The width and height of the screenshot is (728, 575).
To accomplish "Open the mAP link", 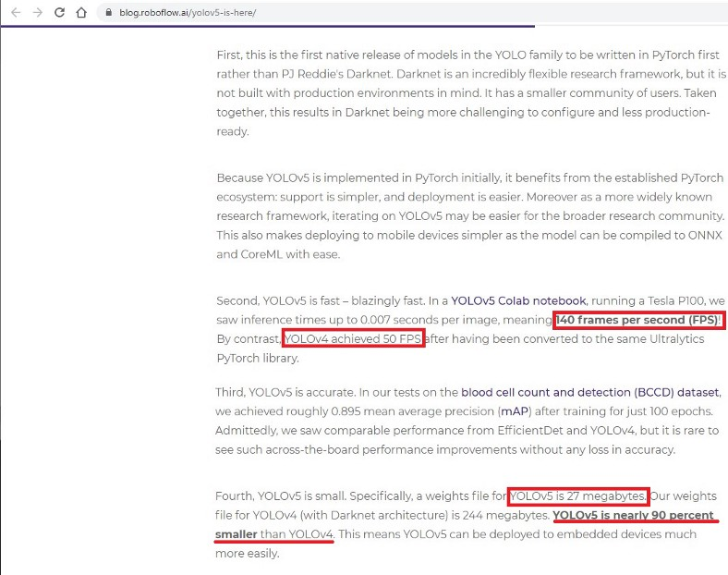I will click(515, 411).
